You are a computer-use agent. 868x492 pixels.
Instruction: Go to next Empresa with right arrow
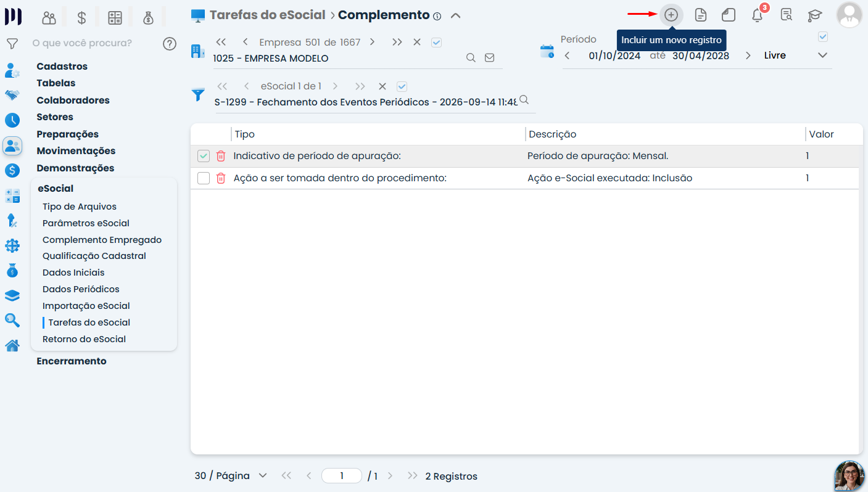point(372,42)
